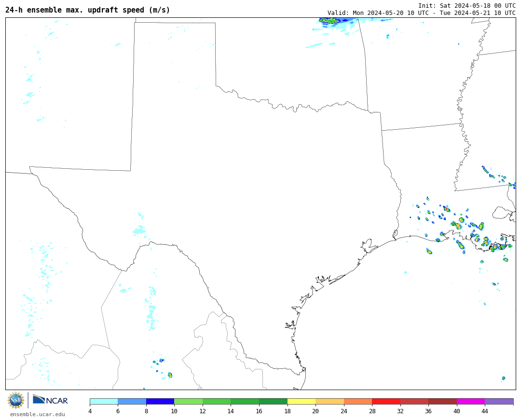Click the red 32-36 colorbar swatch

414,401
